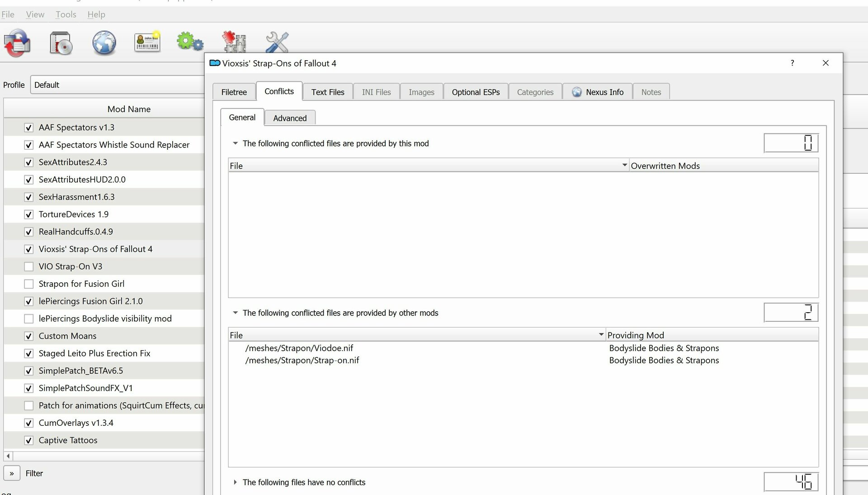Click the Install Mod from archive icon

[17, 43]
